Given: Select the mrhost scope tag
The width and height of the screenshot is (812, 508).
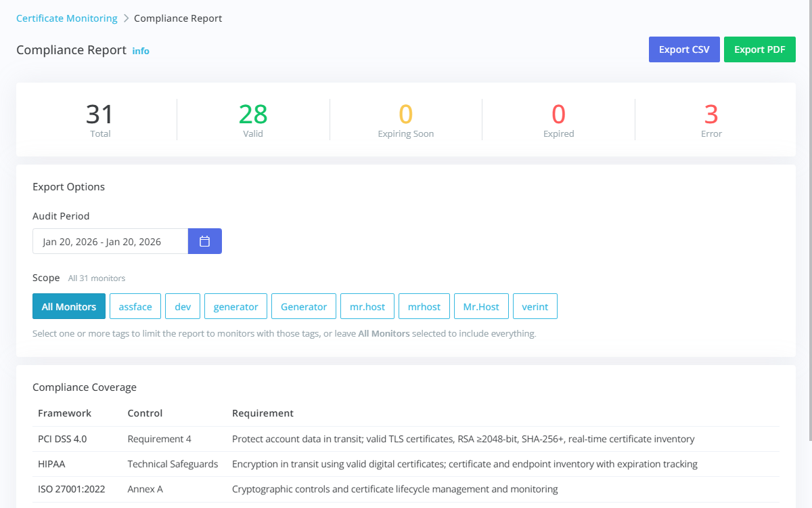Looking at the screenshot, I should tap(424, 306).
